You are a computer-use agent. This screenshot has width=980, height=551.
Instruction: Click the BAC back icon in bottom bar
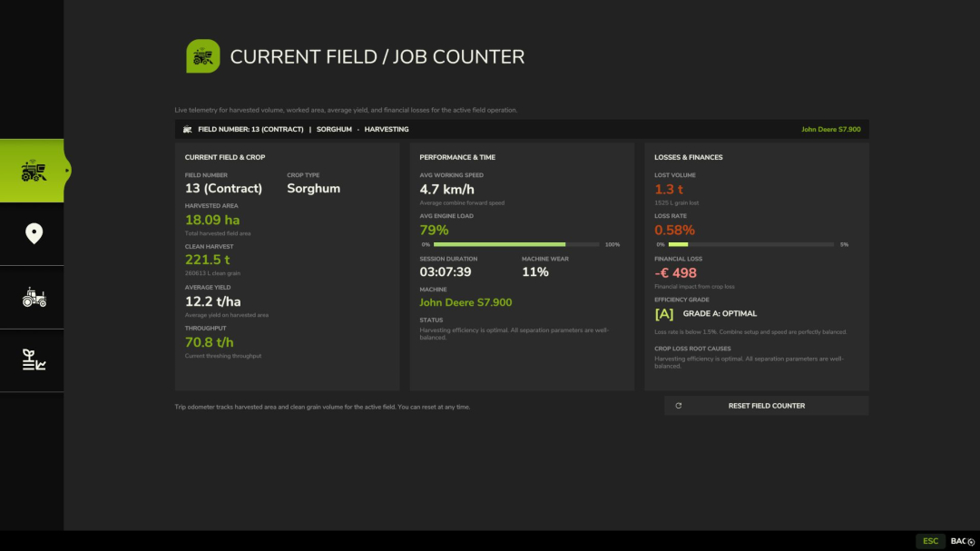point(971,542)
